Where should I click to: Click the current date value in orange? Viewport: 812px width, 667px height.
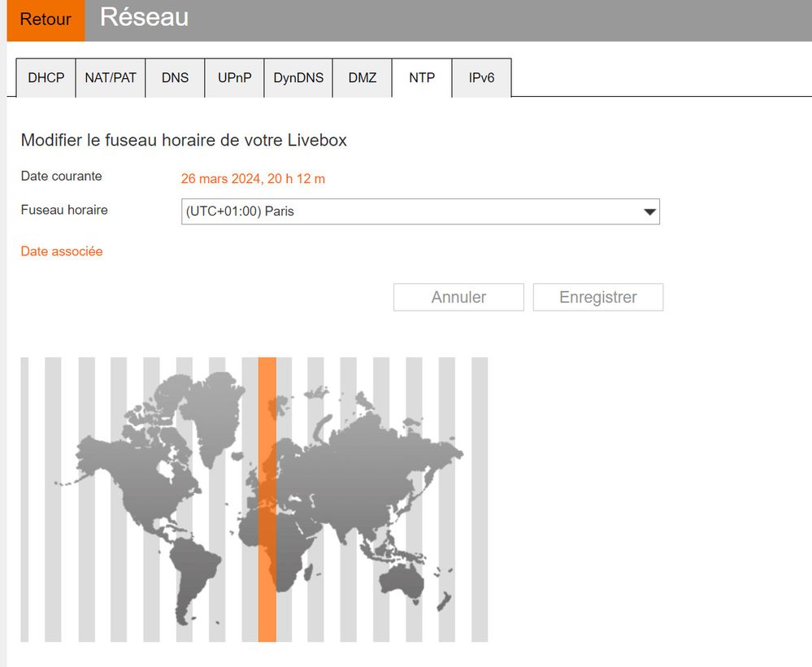point(253,178)
